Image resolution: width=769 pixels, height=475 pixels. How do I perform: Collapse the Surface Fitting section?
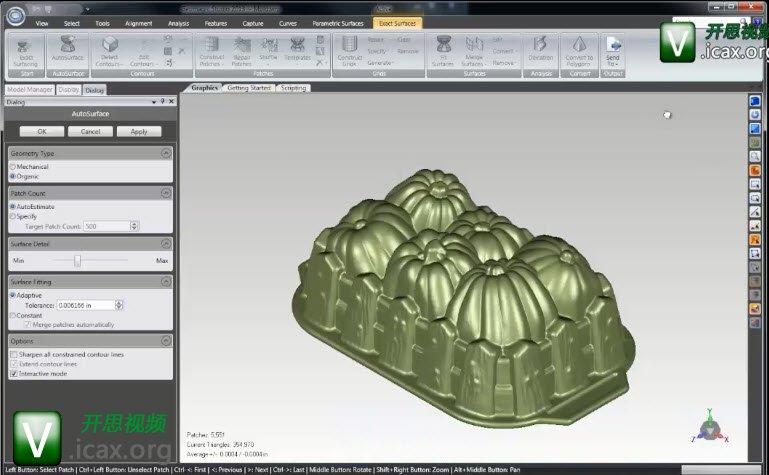click(166, 282)
